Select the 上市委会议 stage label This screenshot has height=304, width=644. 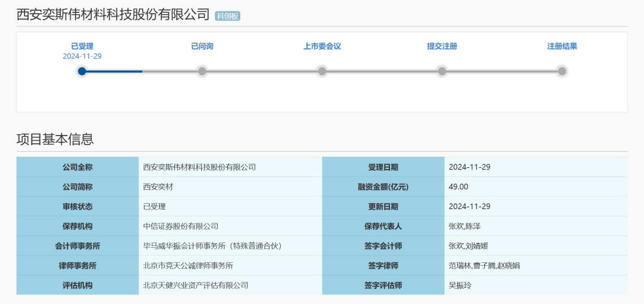[322, 46]
